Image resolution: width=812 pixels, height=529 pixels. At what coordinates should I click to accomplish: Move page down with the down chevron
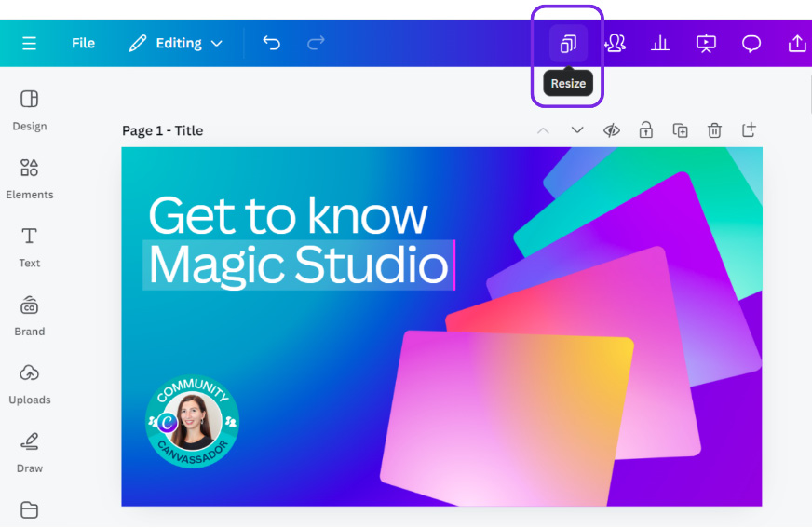coord(577,130)
